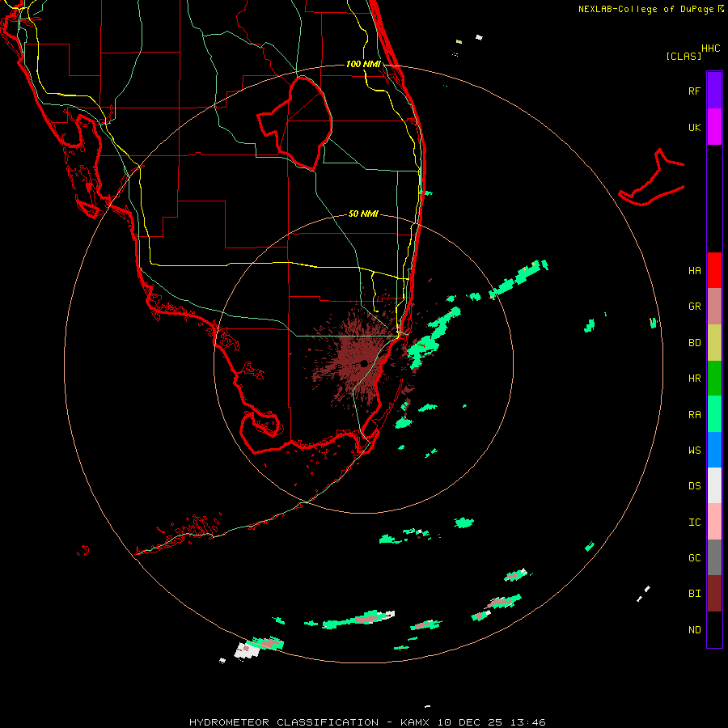Select the GR pink legend swatch
The image size is (728, 728).
pos(714,307)
